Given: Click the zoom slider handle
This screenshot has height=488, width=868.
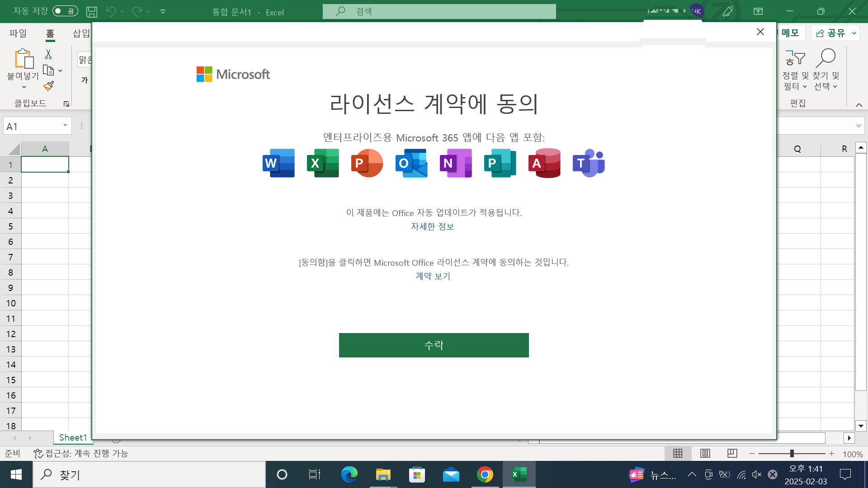Looking at the screenshot, I should (792, 453).
